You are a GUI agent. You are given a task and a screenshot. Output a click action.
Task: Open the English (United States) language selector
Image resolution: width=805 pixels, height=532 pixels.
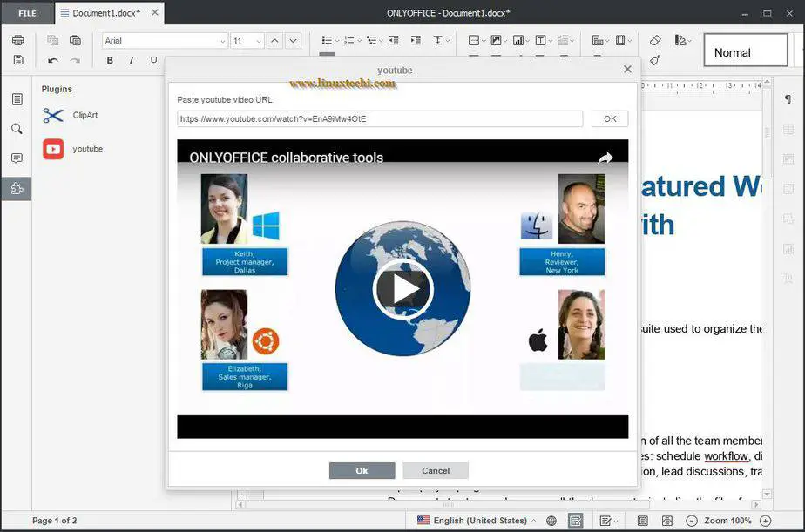(477, 520)
